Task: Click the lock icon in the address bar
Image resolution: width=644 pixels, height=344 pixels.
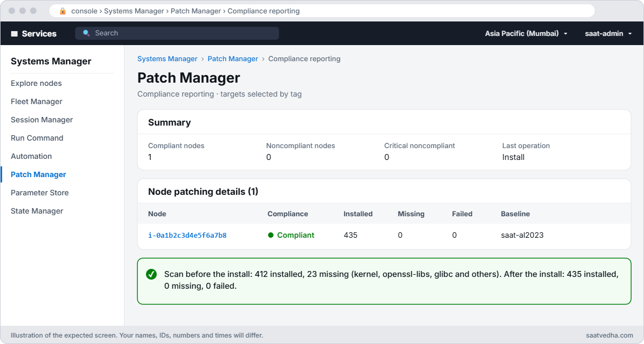Action: click(x=63, y=11)
